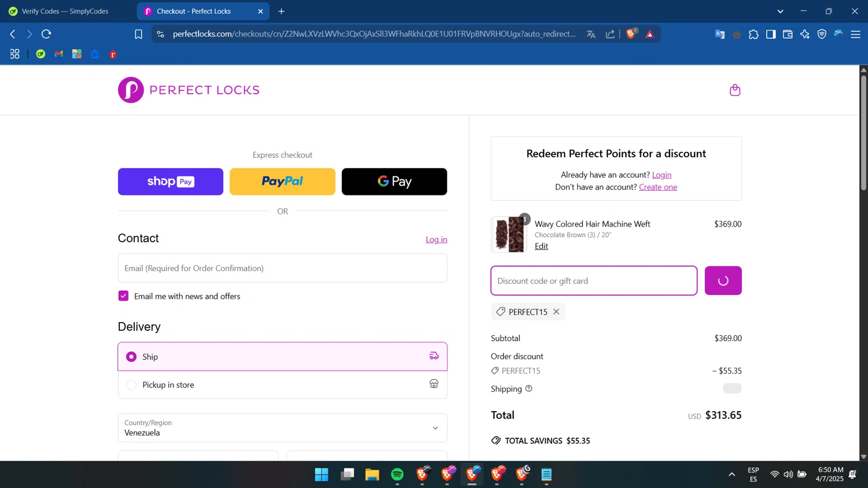The image size is (868, 488).
Task: Click the browser address bar URL
Action: point(374,34)
